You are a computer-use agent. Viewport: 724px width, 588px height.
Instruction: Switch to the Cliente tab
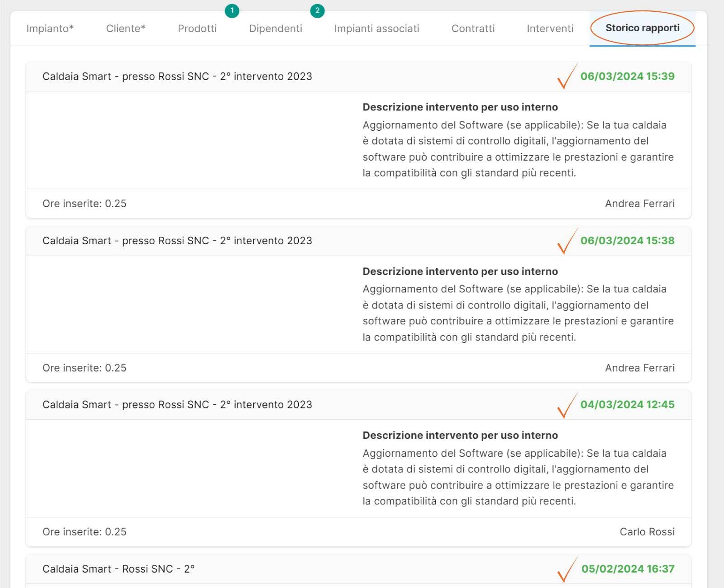point(125,28)
